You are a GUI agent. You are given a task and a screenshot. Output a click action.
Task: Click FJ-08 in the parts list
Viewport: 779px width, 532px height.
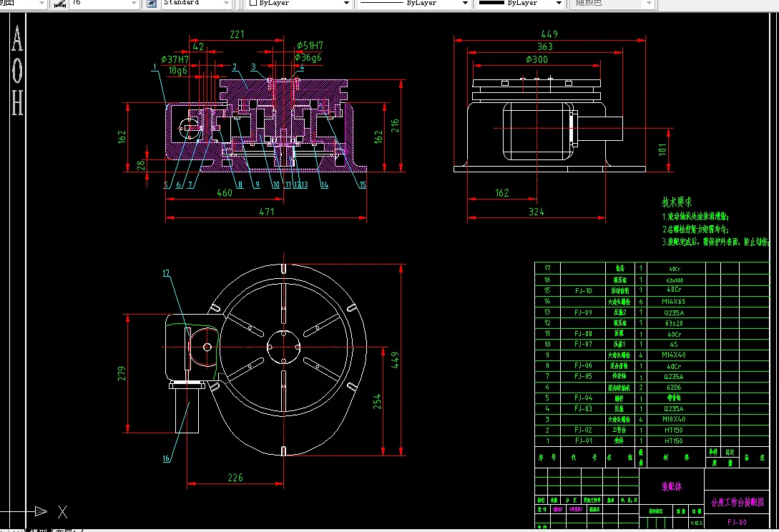click(583, 334)
